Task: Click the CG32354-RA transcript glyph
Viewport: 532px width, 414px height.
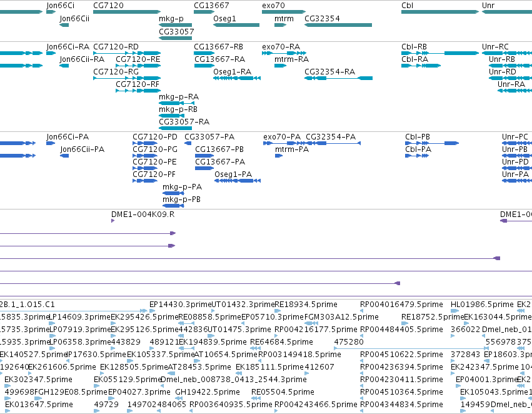Action: click(338, 78)
